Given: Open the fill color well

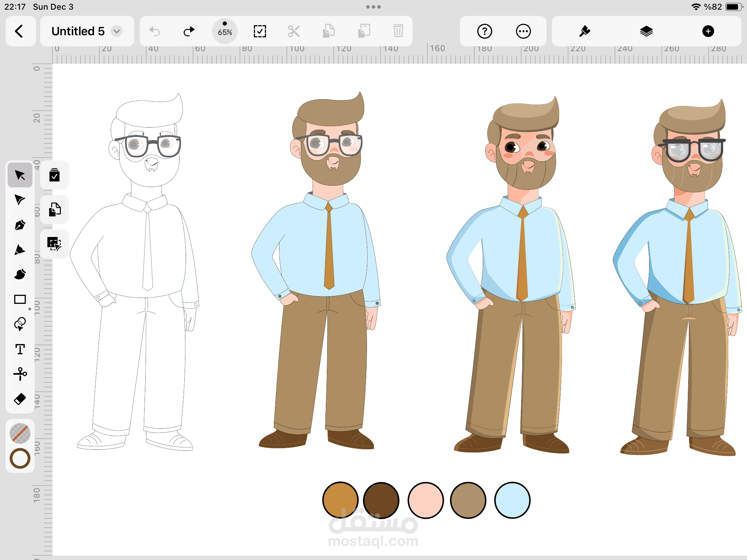Looking at the screenshot, I should [20, 433].
